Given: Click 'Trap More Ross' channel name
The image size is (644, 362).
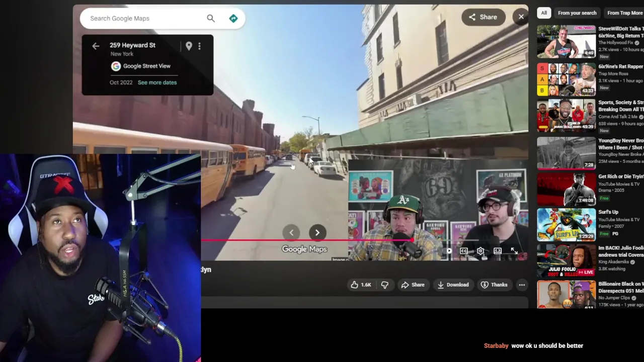Looking at the screenshot, I should 613,74.
